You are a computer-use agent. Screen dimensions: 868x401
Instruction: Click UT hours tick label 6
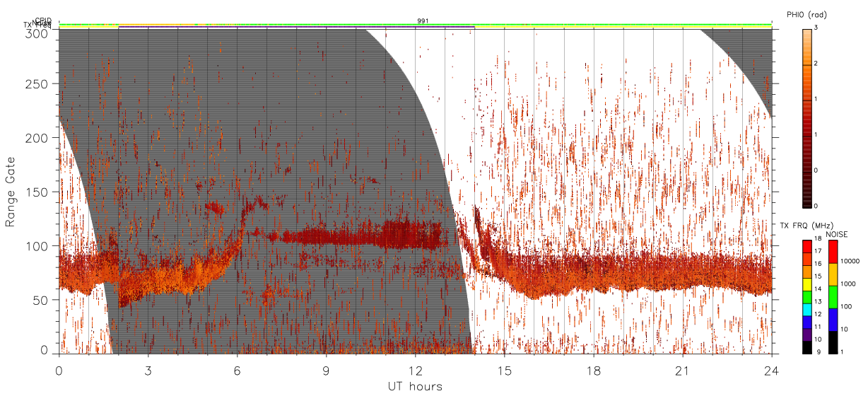(x=237, y=371)
